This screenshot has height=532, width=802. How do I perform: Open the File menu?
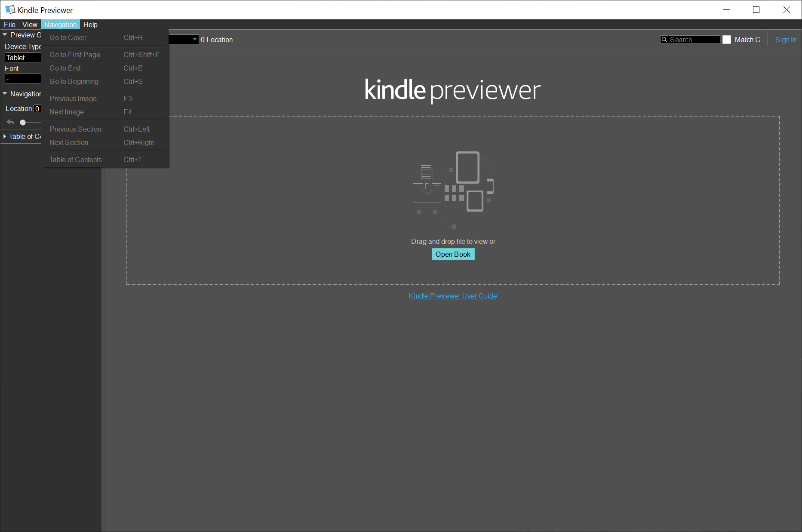click(x=9, y=25)
